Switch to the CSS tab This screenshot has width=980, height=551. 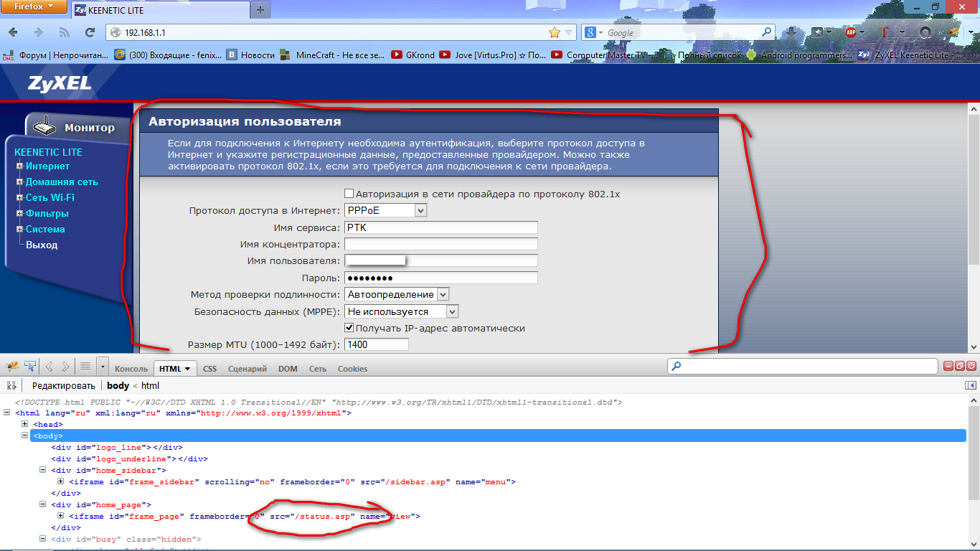[209, 369]
